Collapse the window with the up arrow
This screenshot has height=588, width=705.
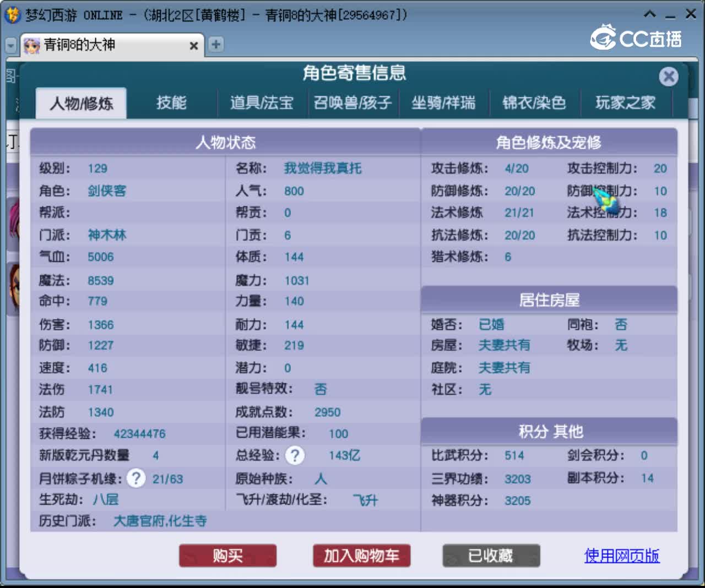pyautogui.click(x=650, y=14)
